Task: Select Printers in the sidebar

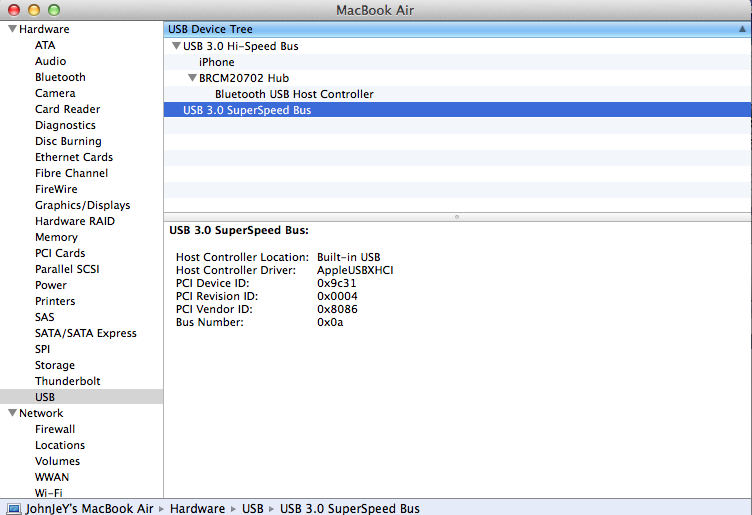Action: click(x=55, y=301)
